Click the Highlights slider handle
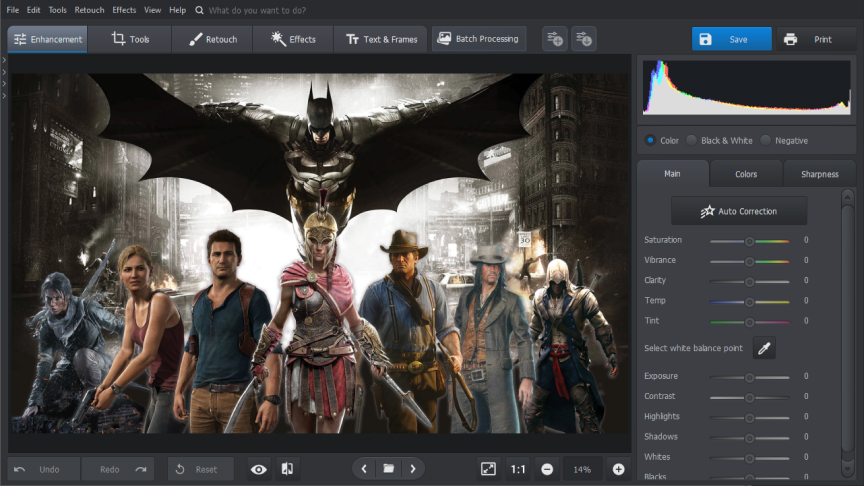Screen dimensions: 864x486 pos(749,418)
